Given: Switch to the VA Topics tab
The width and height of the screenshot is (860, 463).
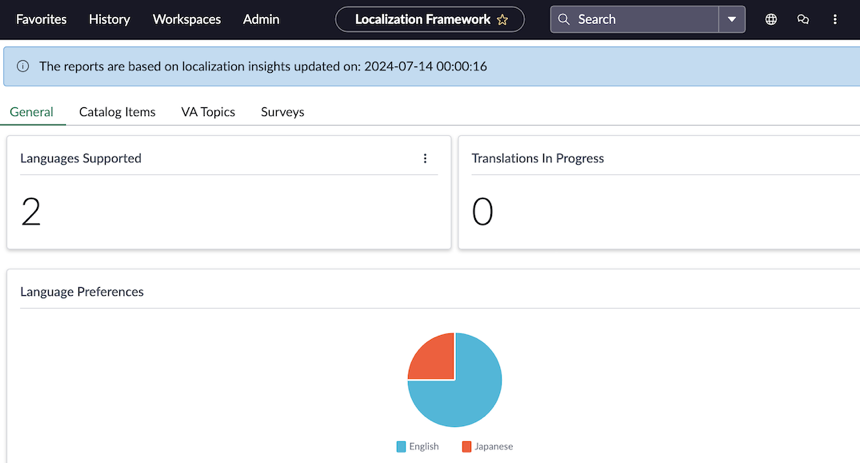Looking at the screenshot, I should [208, 112].
